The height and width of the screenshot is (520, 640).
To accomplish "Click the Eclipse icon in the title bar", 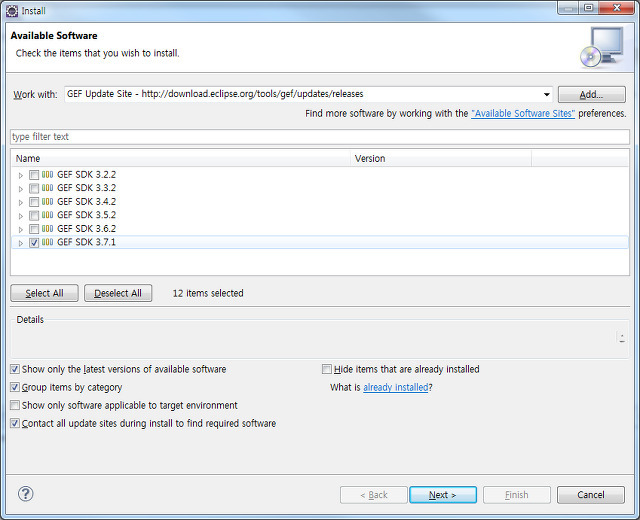I will [x=12, y=11].
